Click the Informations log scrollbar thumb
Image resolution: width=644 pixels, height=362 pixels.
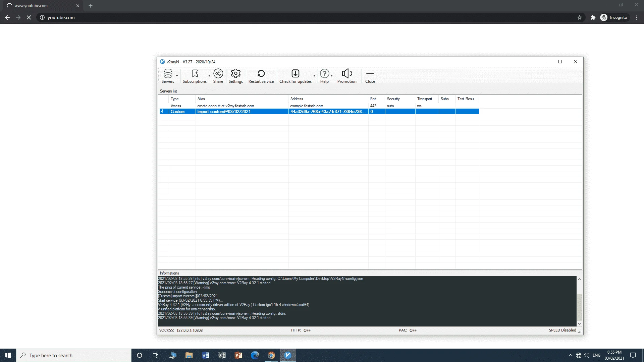[579, 307]
